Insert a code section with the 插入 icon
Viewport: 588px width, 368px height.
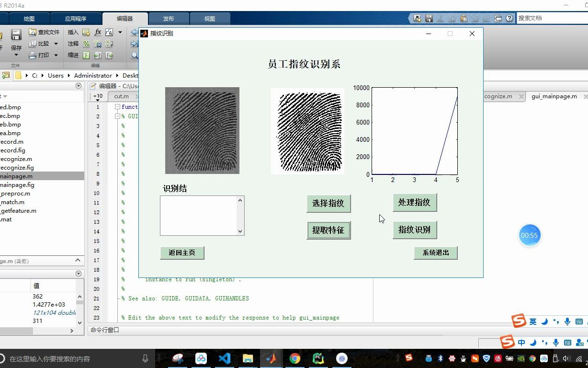[85, 32]
